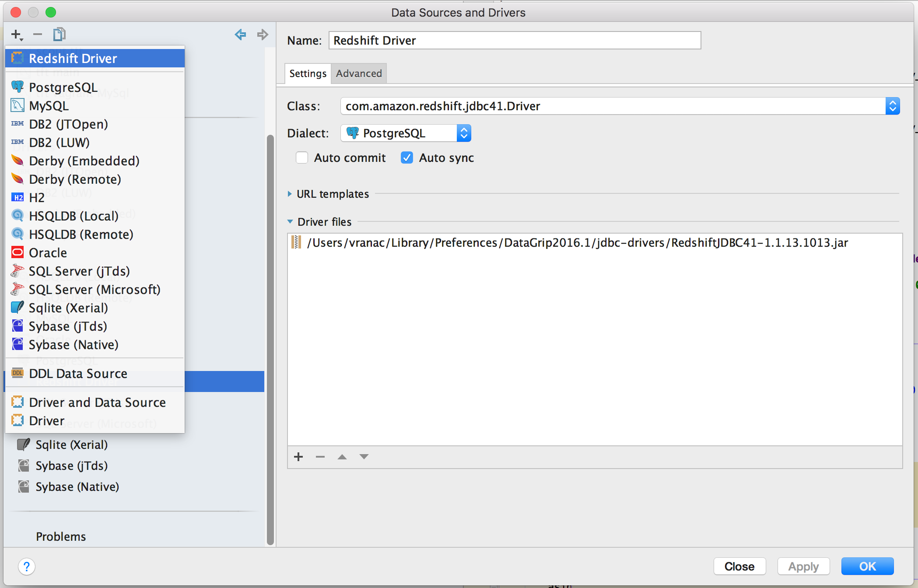
Task: Pick Derby (Remote) from the menu
Action: tap(95, 179)
